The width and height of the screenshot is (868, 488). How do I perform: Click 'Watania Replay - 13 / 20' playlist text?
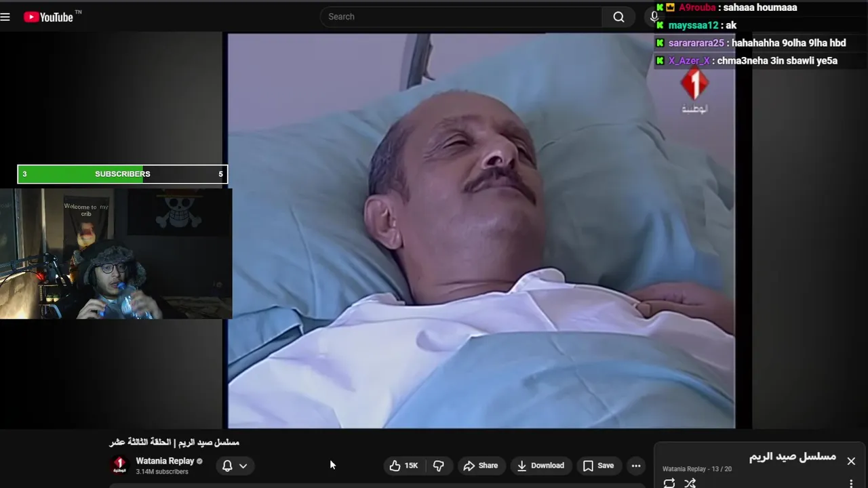(x=697, y=469)
